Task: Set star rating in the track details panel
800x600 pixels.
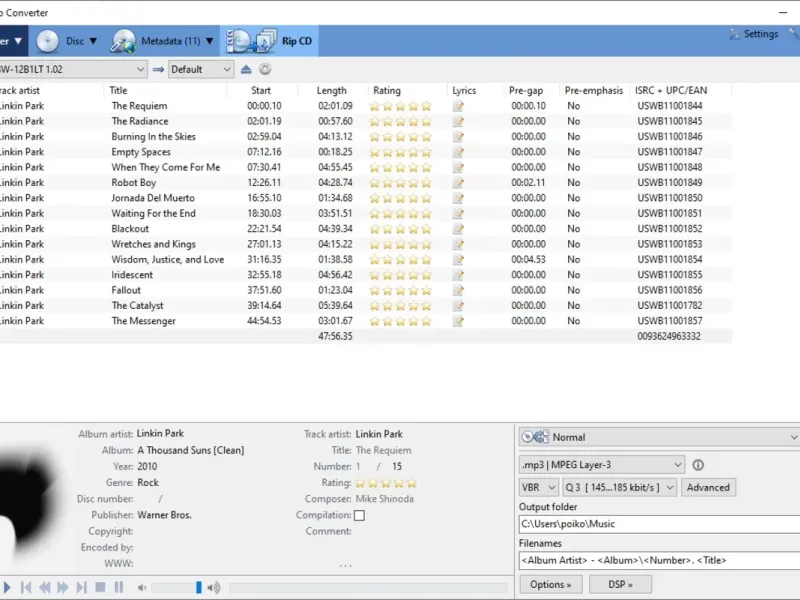Action: [x=386, y=483]
